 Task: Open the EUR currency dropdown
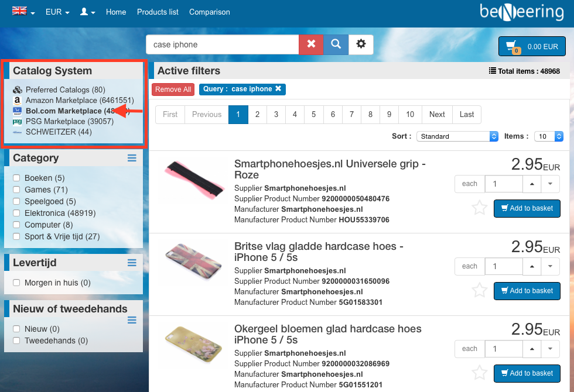coord(57,12)
